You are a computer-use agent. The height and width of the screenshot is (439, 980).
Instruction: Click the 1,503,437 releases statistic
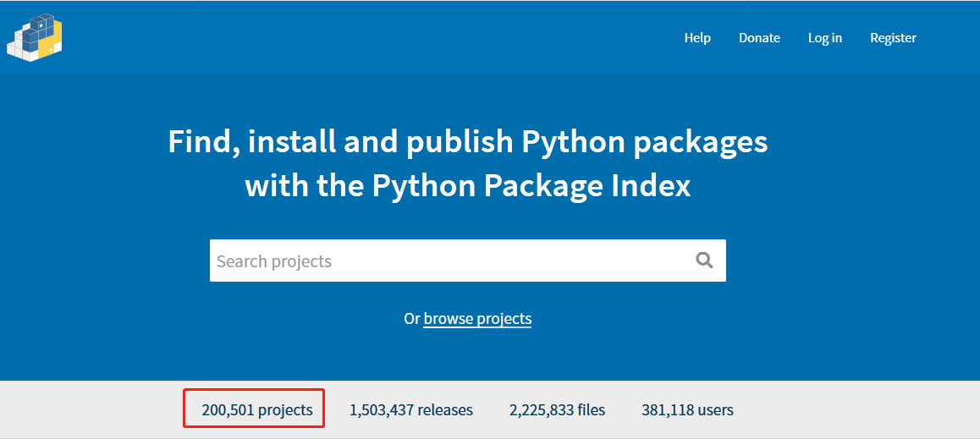411,410
